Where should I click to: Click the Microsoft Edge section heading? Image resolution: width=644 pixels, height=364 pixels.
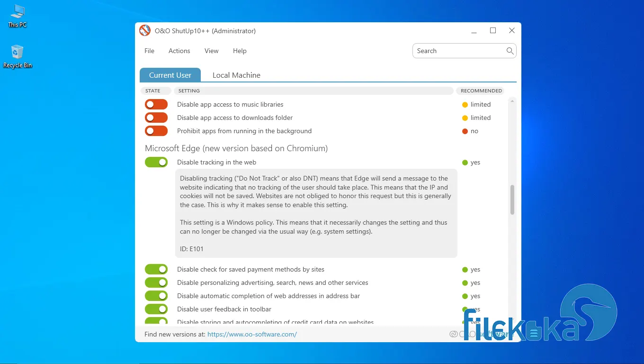(236, 148)
